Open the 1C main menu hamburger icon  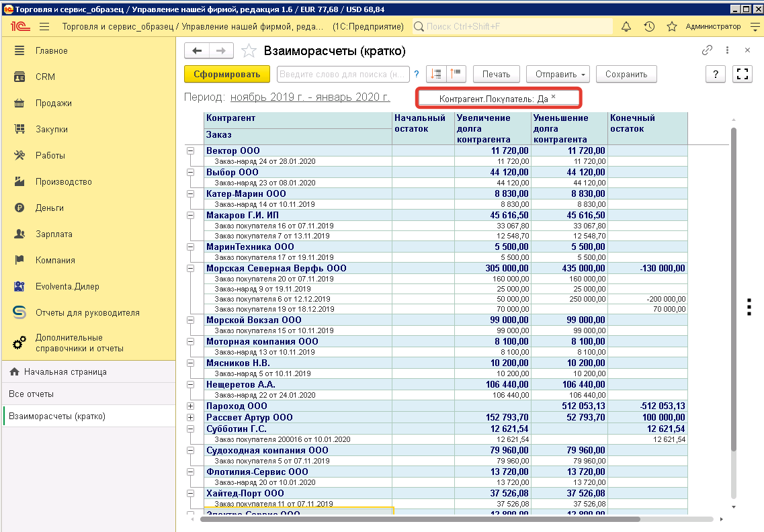(44, 26)
